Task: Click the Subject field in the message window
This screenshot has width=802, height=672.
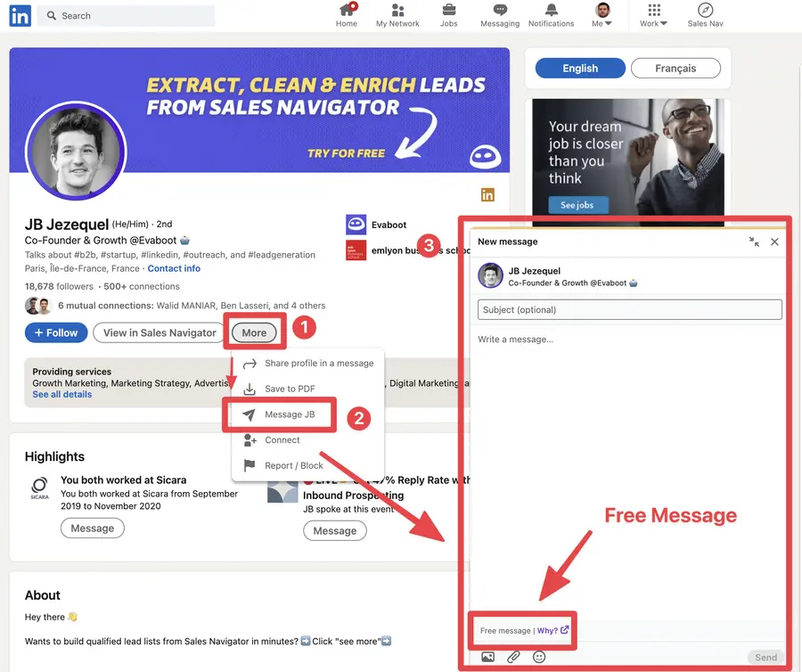Action: pyautogui.click(x=629, y=307)
